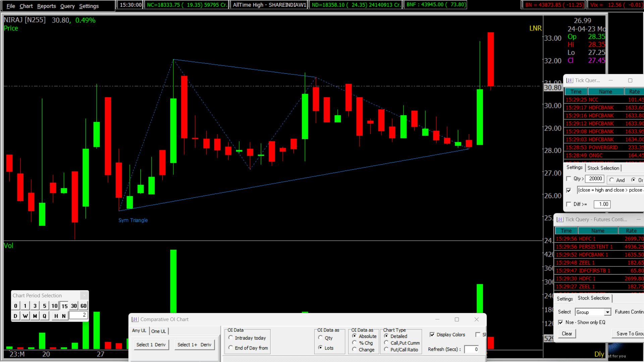This screenshot has height=362, width=644.
Task: Open the Query menu
Action: (x=67, y=6)
